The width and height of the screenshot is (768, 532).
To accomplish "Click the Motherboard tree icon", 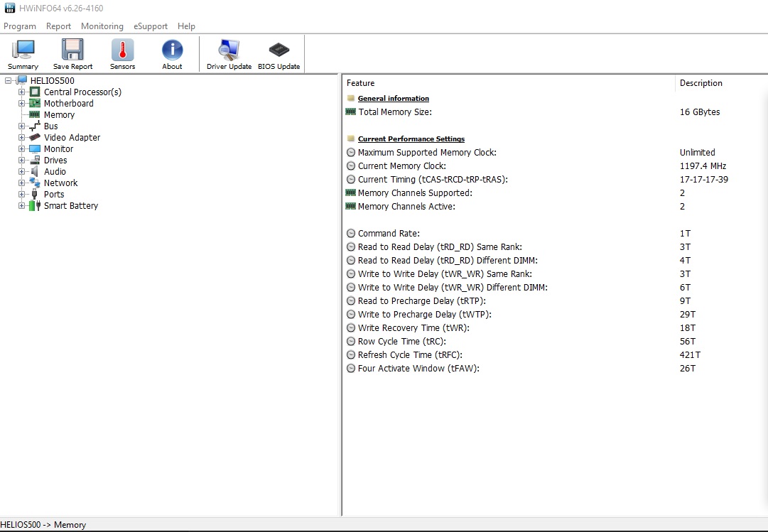I will click(x=35, y=103).
